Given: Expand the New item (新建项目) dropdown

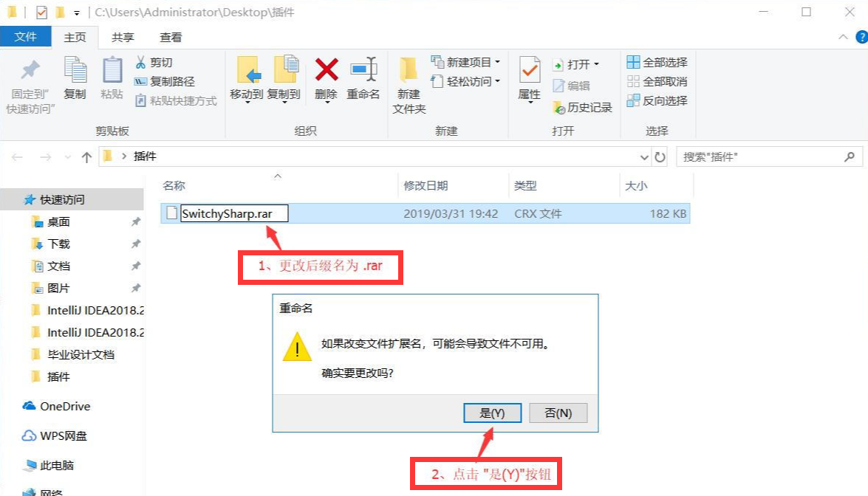Looking at the screenshot, I should pos(498,62).
